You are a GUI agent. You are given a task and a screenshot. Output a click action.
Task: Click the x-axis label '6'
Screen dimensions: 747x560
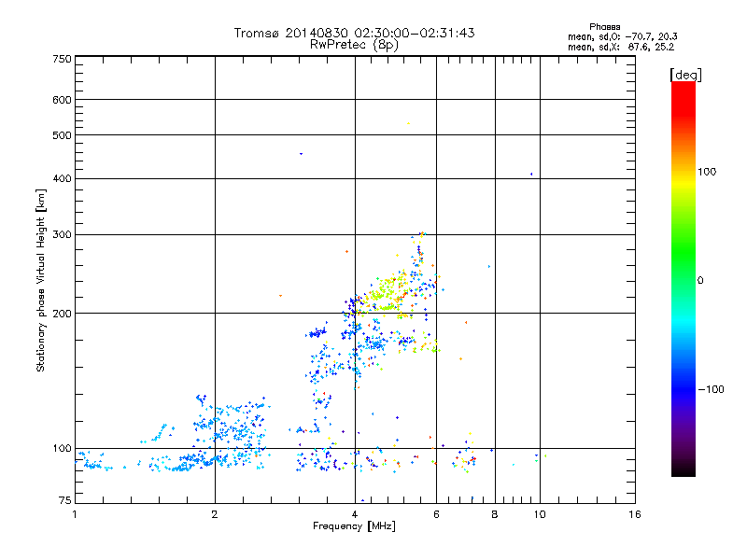pyautogui.click(x=436, y=514)
